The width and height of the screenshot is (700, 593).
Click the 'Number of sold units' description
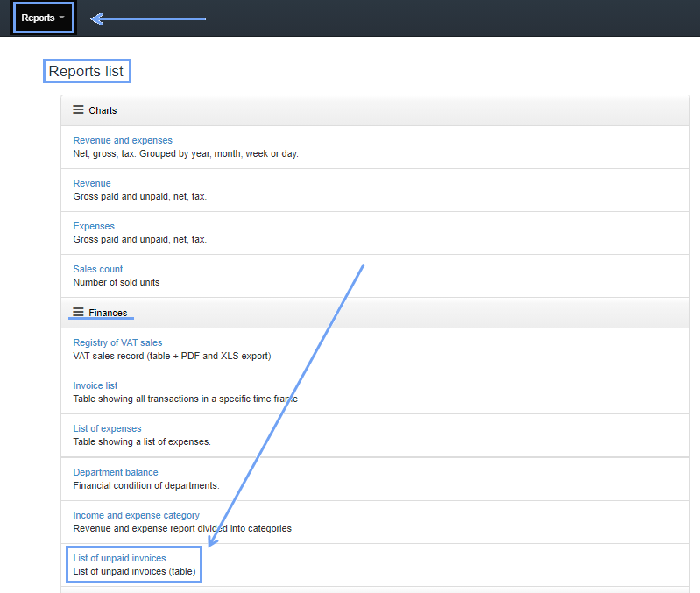click(117, 282)
